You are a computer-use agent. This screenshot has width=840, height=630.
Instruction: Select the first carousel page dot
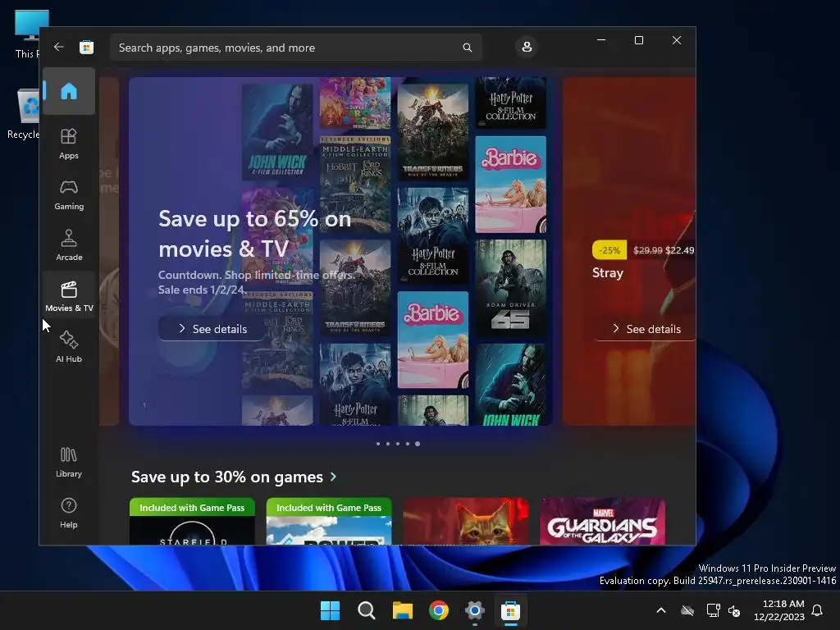tap(378, 444)
